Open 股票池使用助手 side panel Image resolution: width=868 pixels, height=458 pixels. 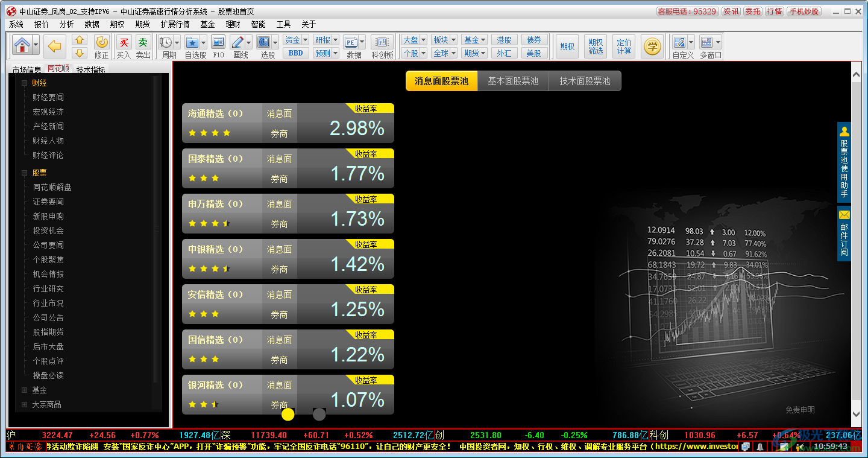click(844, 162)
